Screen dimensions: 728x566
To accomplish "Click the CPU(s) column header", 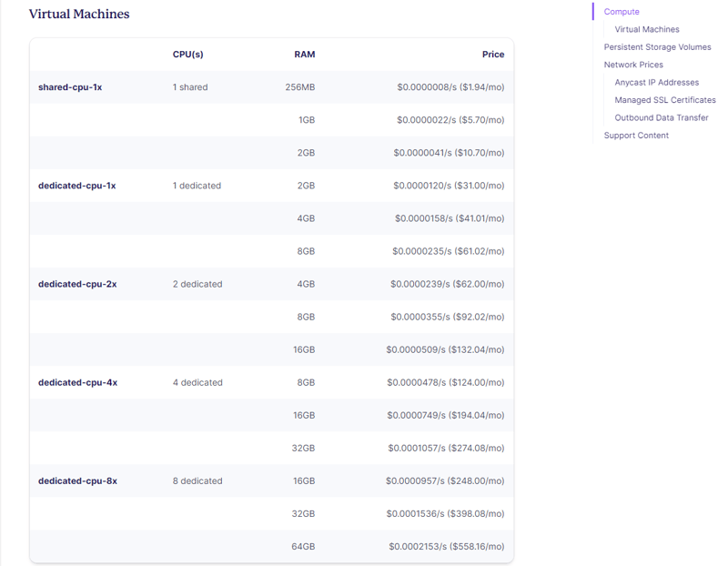I will (187, 55).
